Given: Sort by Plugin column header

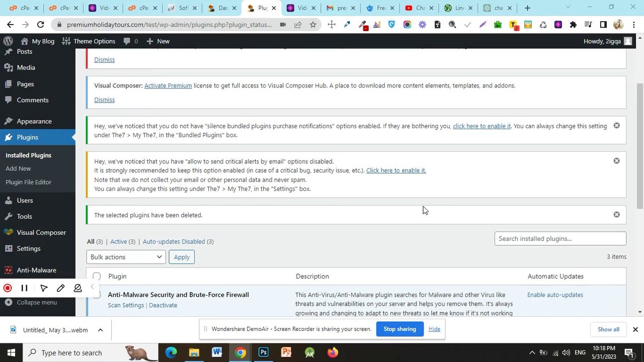Looking at the screenshot, I should 117,276.
